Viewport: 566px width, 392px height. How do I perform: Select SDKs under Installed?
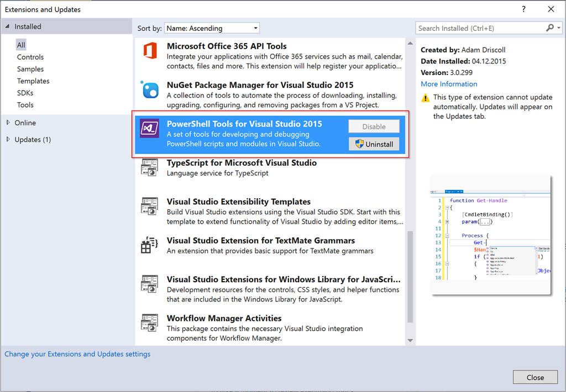coord(25,93)
